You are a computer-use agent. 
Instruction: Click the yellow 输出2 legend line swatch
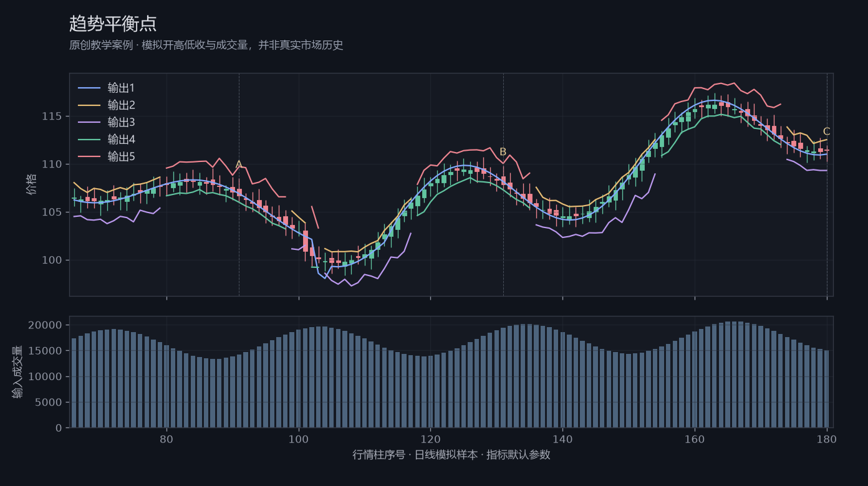pyautogui.click(x=89, y=105)
